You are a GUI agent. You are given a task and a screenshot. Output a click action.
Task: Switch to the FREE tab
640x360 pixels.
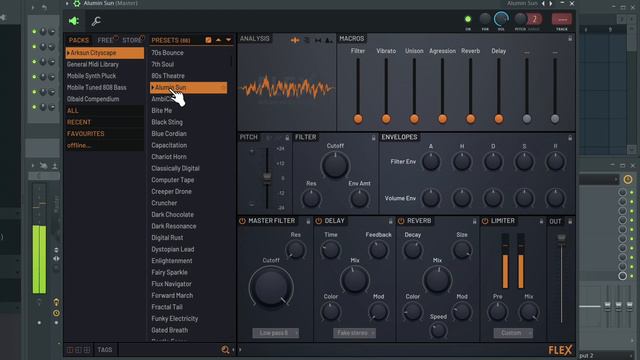click(x=105, y=40)
